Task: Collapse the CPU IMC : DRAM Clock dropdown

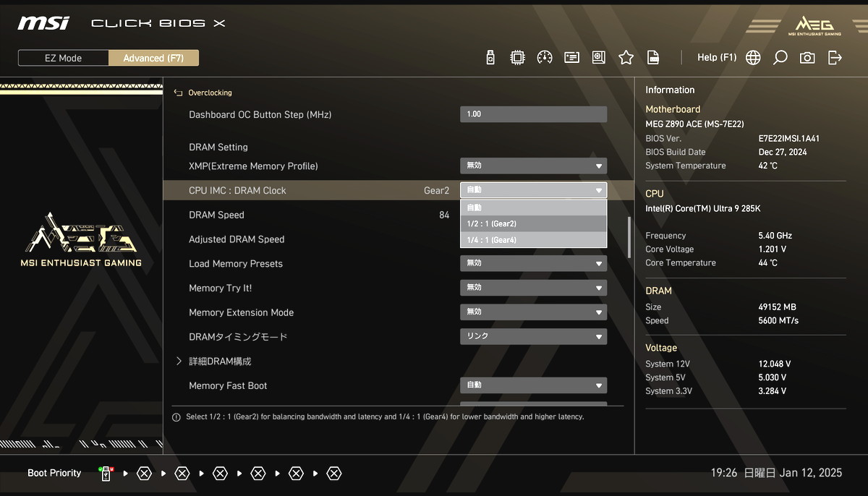Action: [533, 190]
